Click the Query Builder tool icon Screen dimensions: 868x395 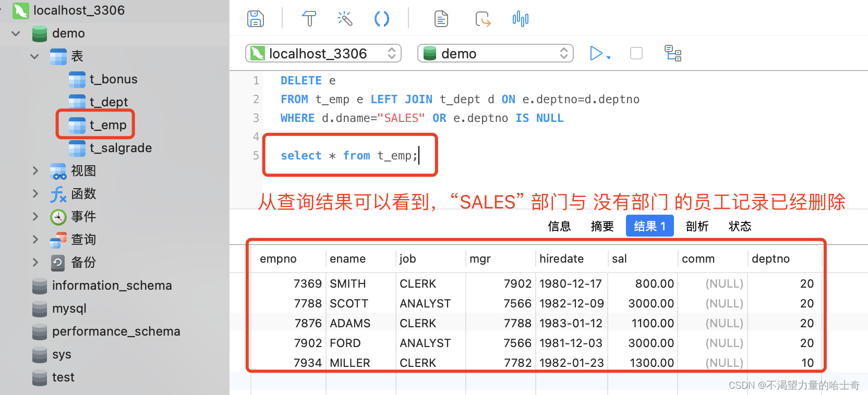[309, 19]
